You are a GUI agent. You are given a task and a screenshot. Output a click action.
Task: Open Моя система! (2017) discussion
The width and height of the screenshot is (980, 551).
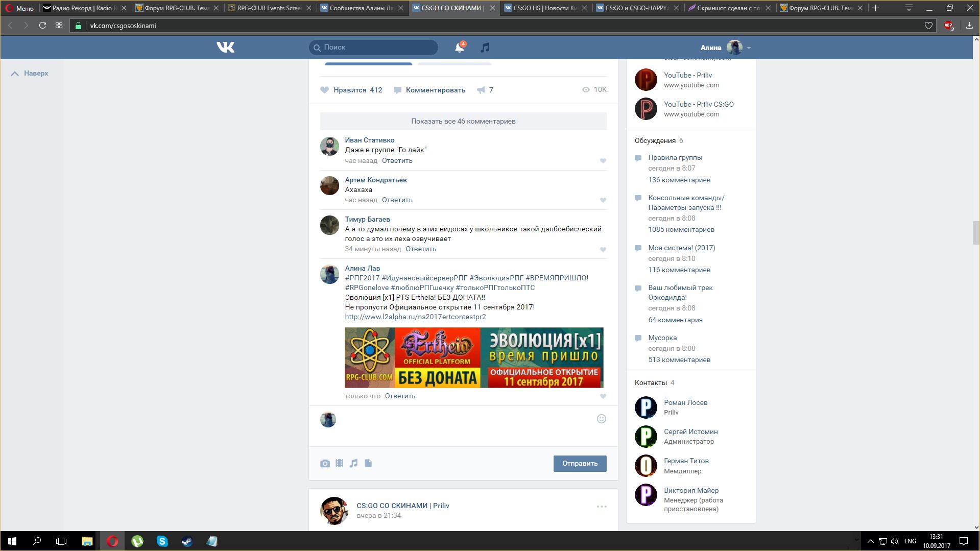click(682, 248)
